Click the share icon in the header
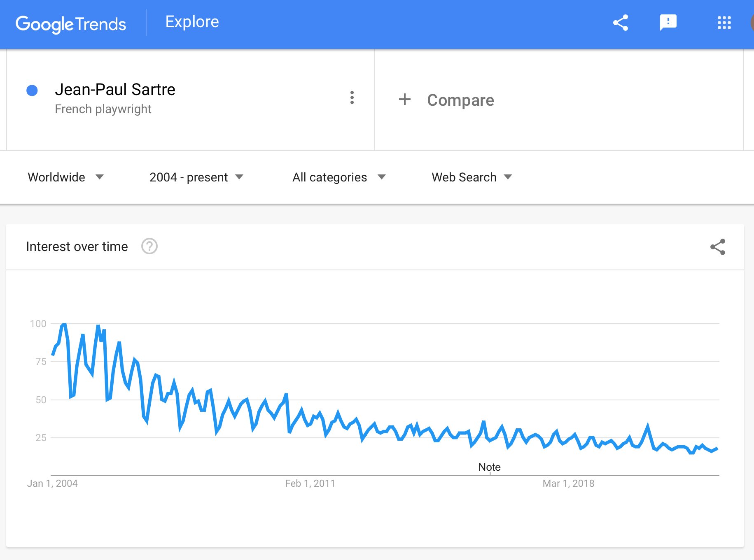 620,23
